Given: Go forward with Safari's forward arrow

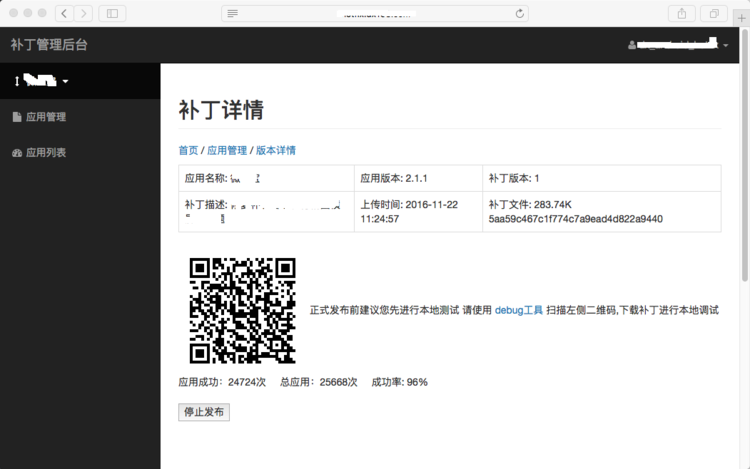Looking at the screenshot, I should click(84, 13).
